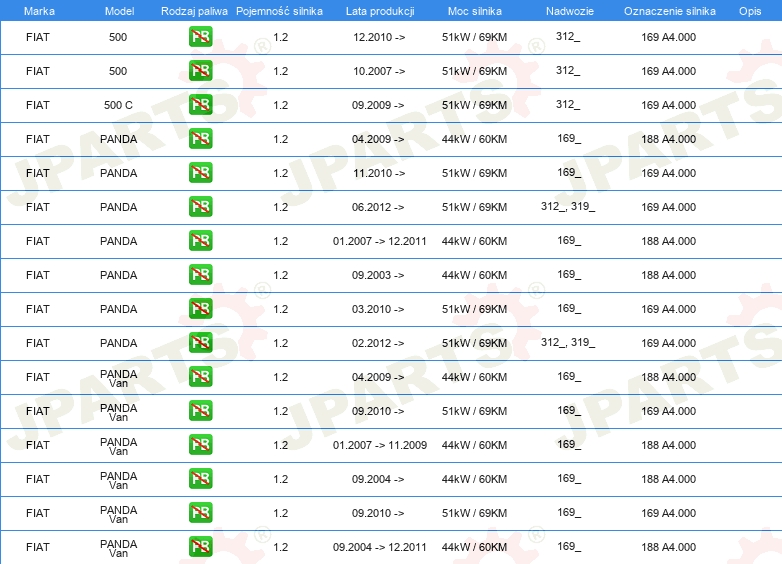Image resolution: width=782 pixels, height=564 pixels.
Task: Click fuel icon for PANDA Van 09.2004 -> 12.2011
Action: pos(200,547)
